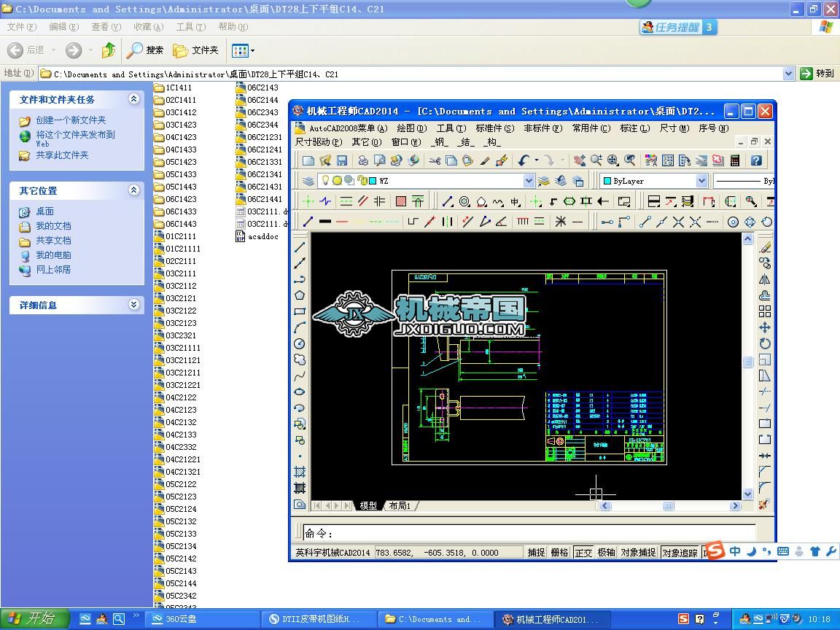Screen dimensions: 840x630
Task: Select the Circle draw tool
Action: pos(300,343)
